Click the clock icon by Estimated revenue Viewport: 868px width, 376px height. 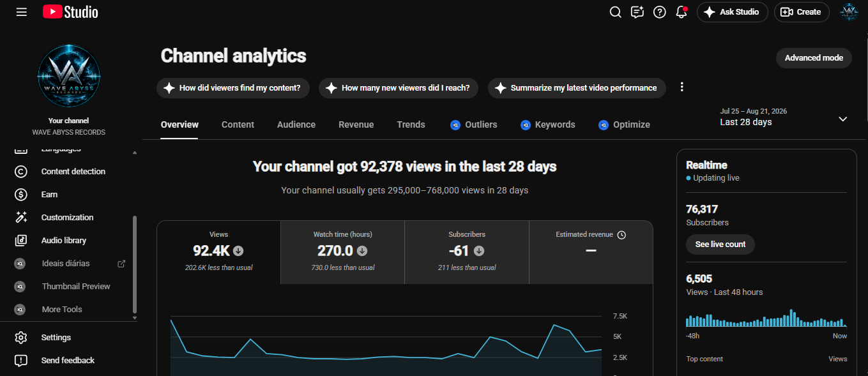[621, 235]
